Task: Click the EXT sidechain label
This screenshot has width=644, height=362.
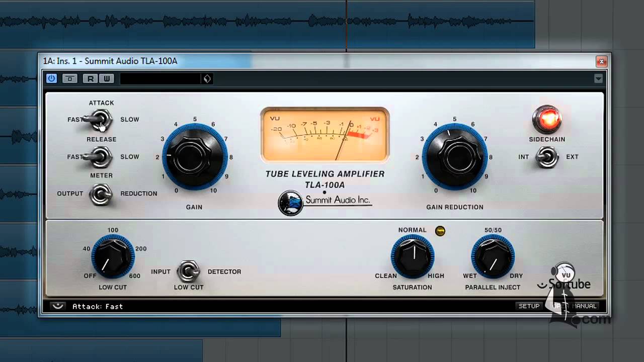Action: pos(572,157)
